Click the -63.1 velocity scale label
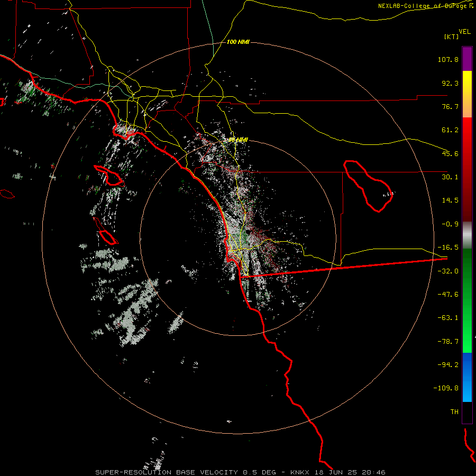Viewport: 476px width, 476px height. pyautogui.click(x=448, y=318)
